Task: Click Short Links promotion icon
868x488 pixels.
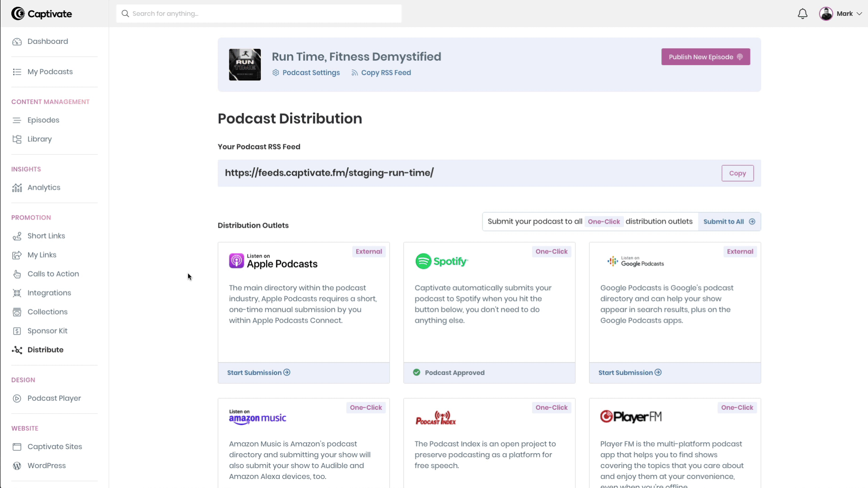Action: pos(16,235)
